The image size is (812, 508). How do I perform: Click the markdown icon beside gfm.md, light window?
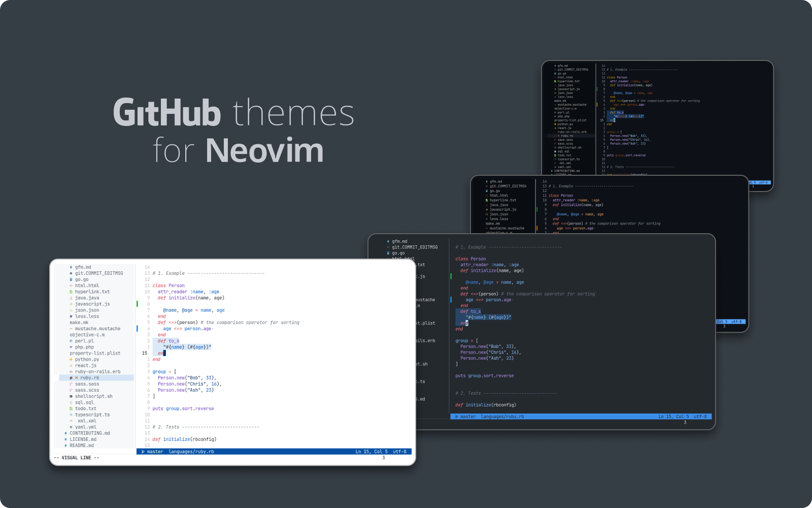coord(71,267)
